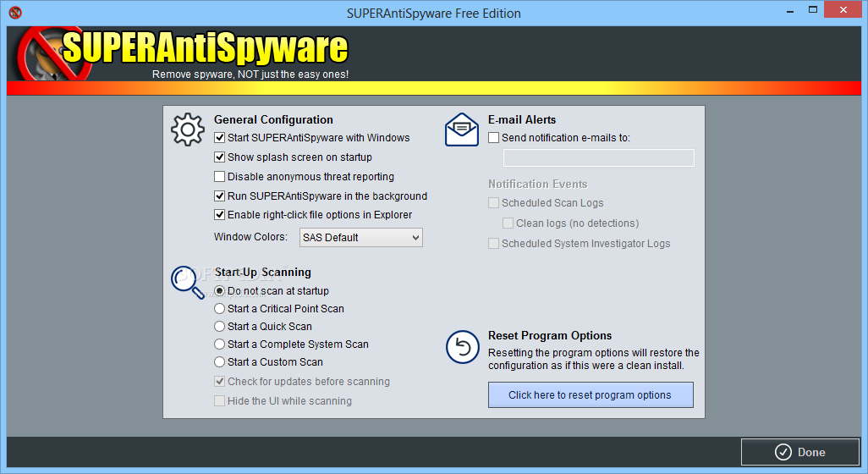Screen dimensions: 868x474
Task: Click the E-mail Alerts envelope icon
Action: click(x=462, y=130)
